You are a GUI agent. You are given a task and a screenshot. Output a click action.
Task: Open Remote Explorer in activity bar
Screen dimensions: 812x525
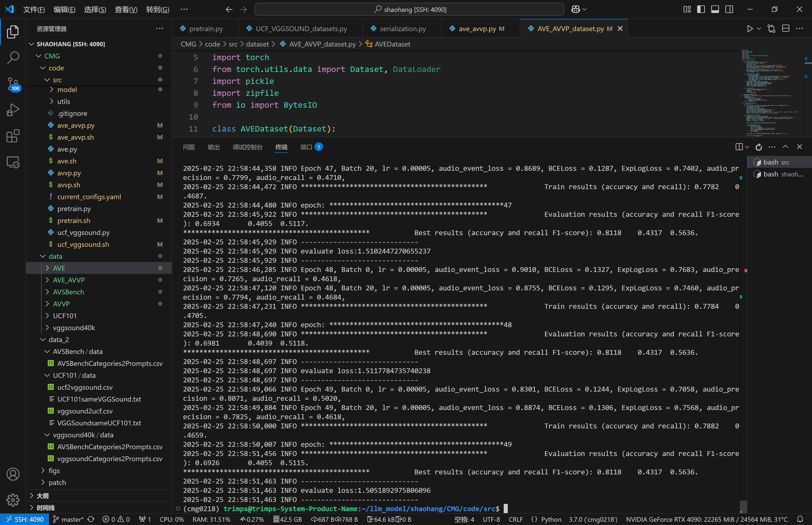click(13, 162)
